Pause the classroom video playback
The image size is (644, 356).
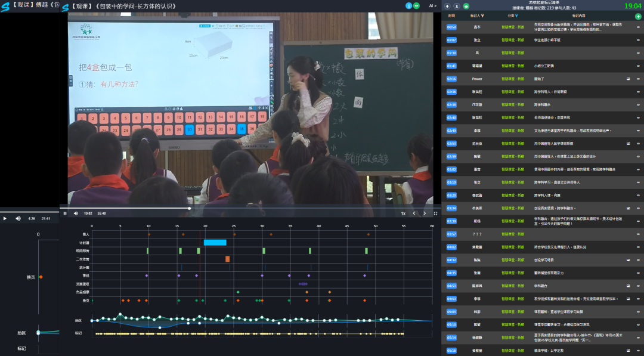(65, 213)
